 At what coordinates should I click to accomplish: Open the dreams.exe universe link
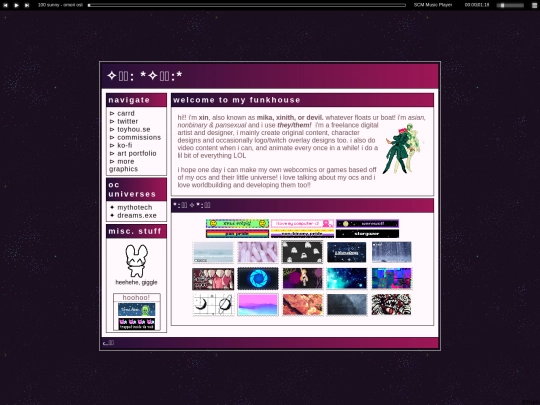pos(137,215)
